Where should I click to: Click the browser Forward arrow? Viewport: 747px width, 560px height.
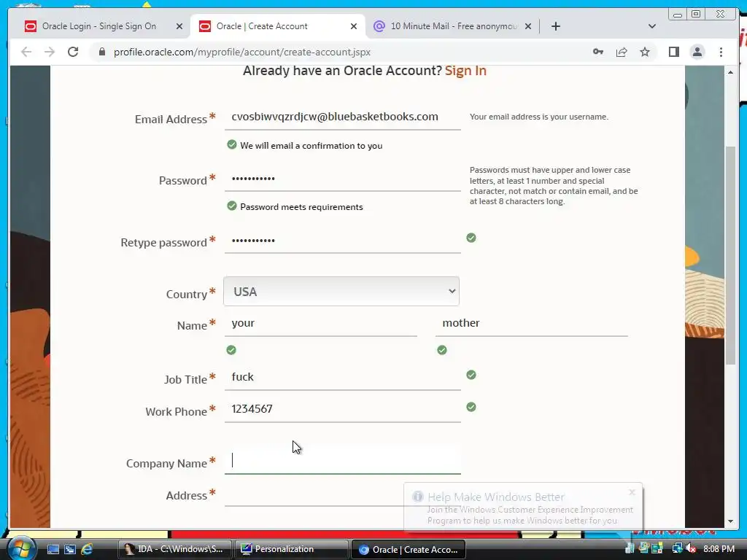coord(50,52)
